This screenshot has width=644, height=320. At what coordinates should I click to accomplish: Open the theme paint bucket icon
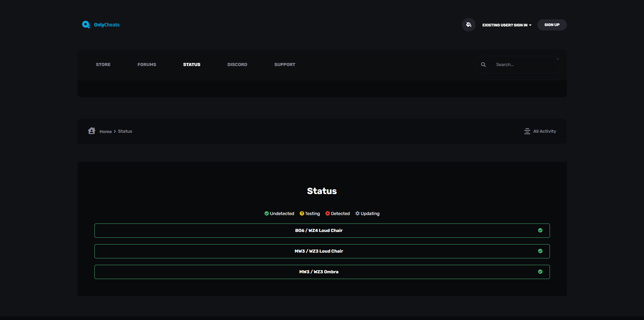click(x=469, y=25)
